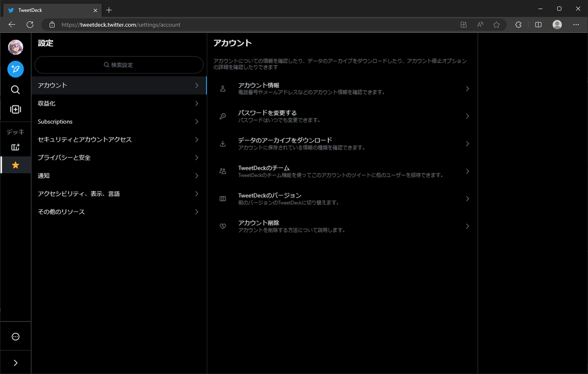Click the chevron on the TweetDeckのバージョン row
The width and height of the screenshot is (588, 374).
click(467, 199)
